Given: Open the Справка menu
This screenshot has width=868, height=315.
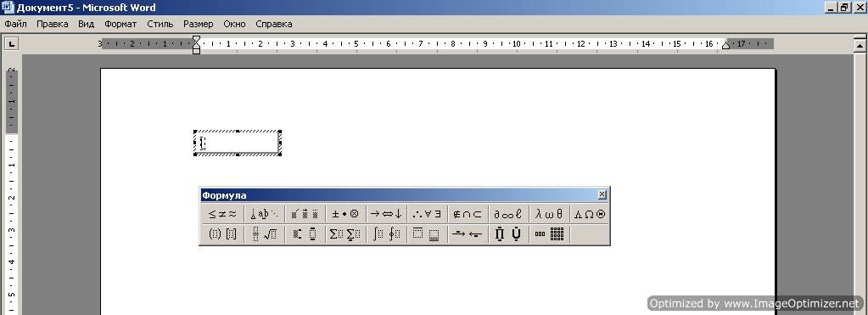Looking at the screenshot, I should tap(274, 25).
